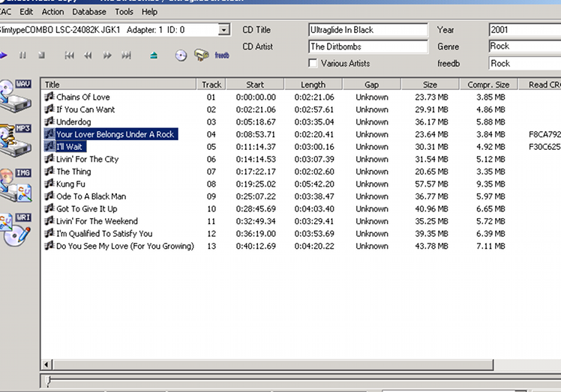Stop playback with the stop button
561x392 pixels.
click(41, 55)
